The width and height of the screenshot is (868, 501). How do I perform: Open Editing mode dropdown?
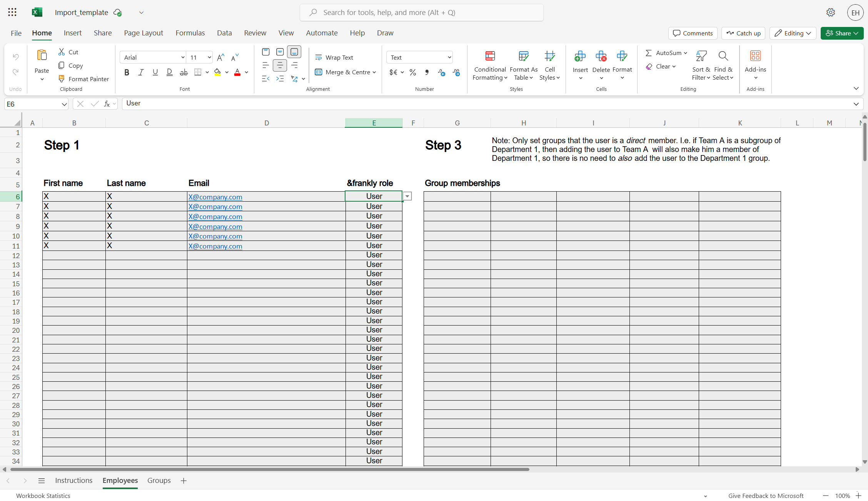793,33
